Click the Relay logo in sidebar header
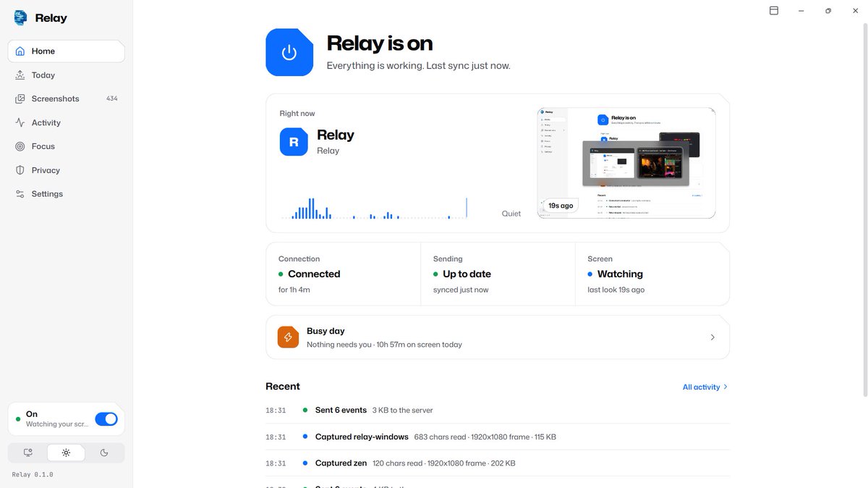This screenshot has width=868, height=488. tap(20, 18)
